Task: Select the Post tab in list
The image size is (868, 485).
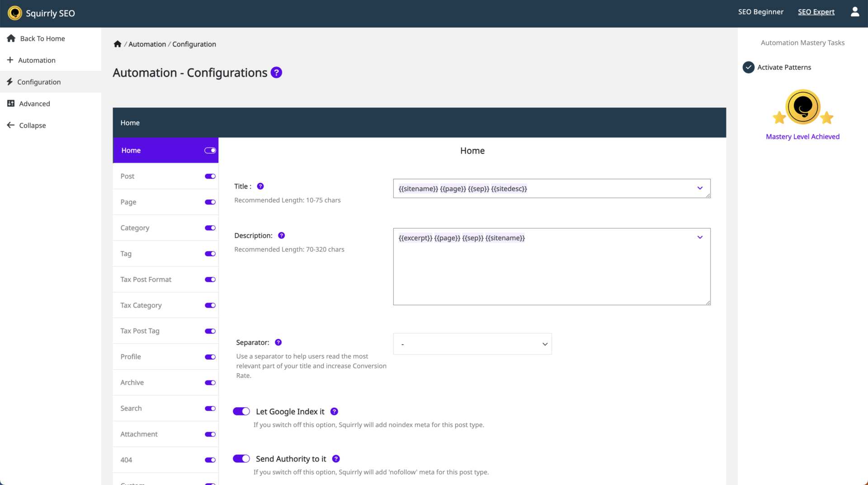Action: click(x=127, y=176)
